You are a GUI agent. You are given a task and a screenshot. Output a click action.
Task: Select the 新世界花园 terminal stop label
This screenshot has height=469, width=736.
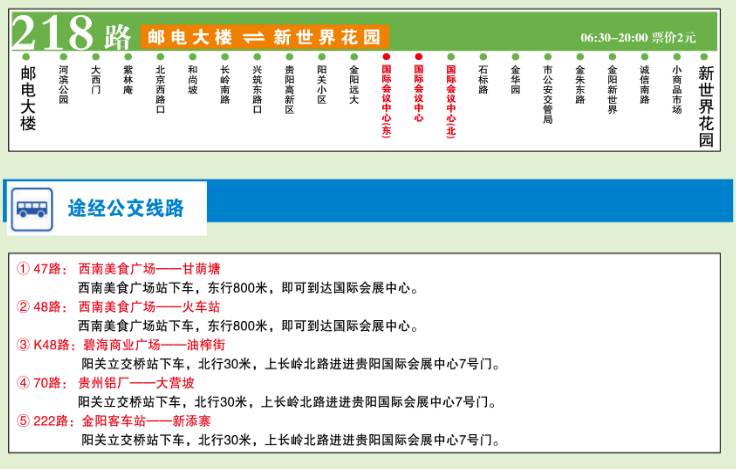[x=706, y=107]
